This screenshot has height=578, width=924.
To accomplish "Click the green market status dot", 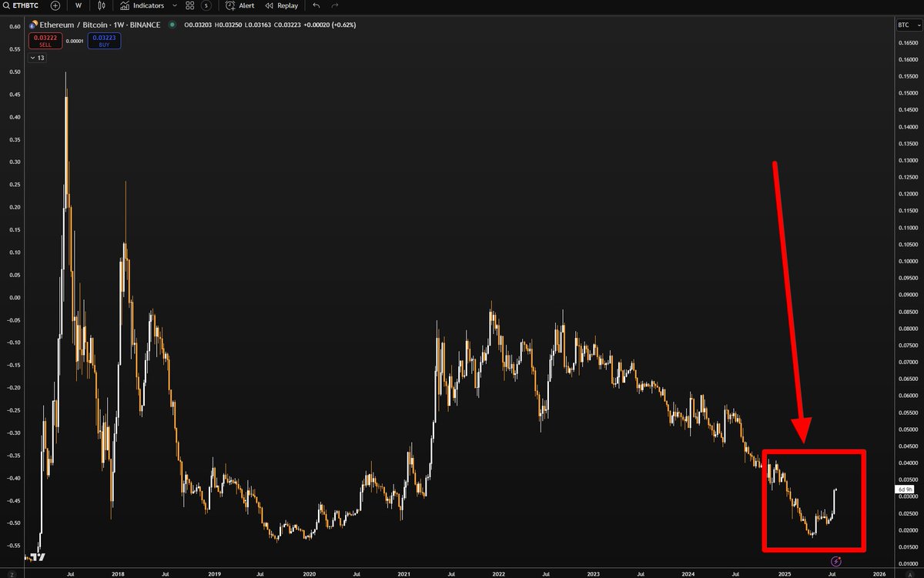I will pos(172,25).
